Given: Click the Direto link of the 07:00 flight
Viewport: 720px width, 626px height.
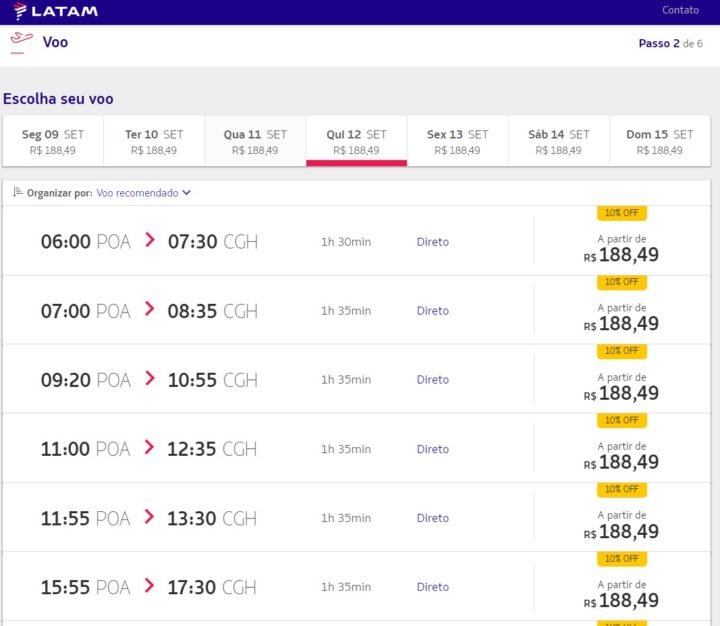Looking at the screenshot, I should click(433, 311).
